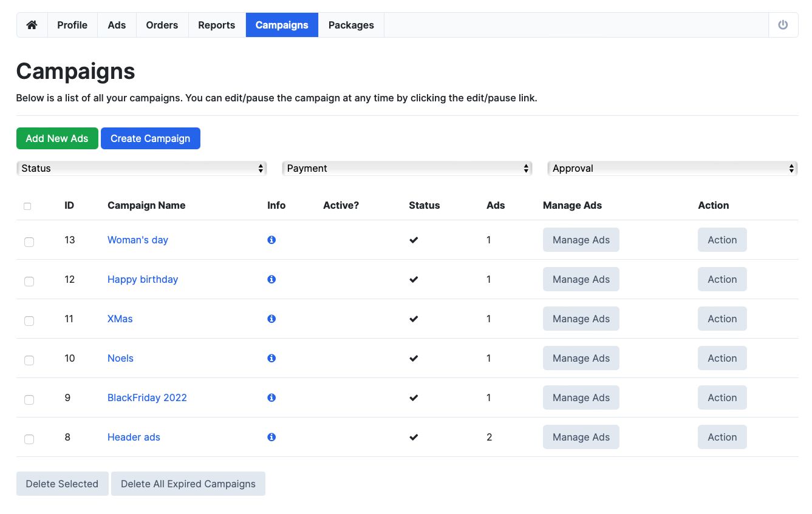Open the XMas campaign link
The height and width of the screenshot is (514, 812).
120,319
